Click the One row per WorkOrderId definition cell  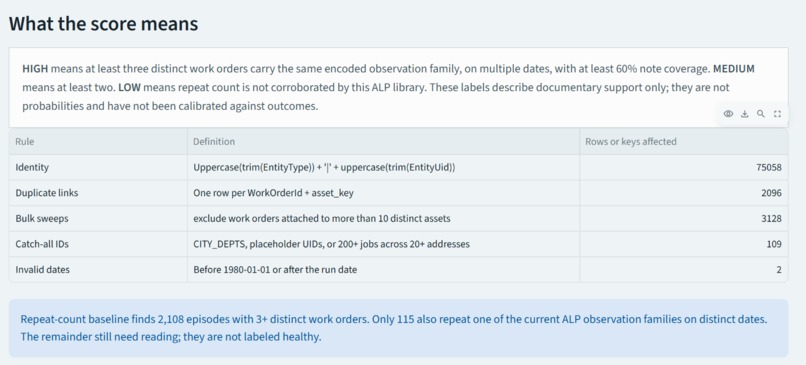pyautogui.click(x=383, y=193)
